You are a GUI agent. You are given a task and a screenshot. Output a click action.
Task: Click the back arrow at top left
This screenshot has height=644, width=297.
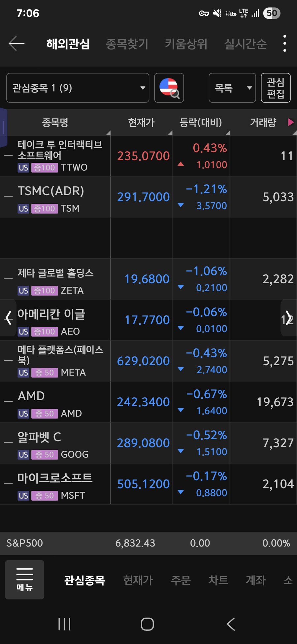(x=16, y=43)
